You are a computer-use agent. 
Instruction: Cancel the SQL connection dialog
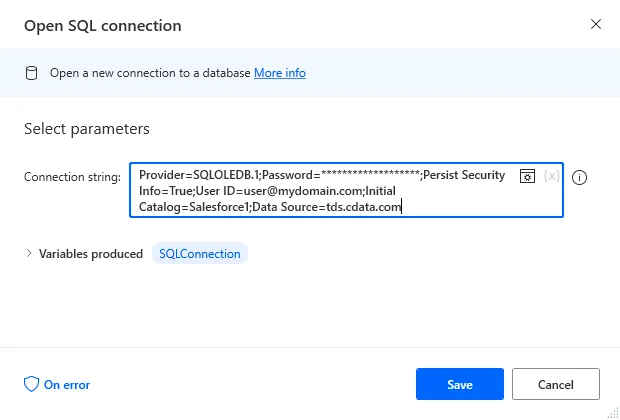click(555, 384)
